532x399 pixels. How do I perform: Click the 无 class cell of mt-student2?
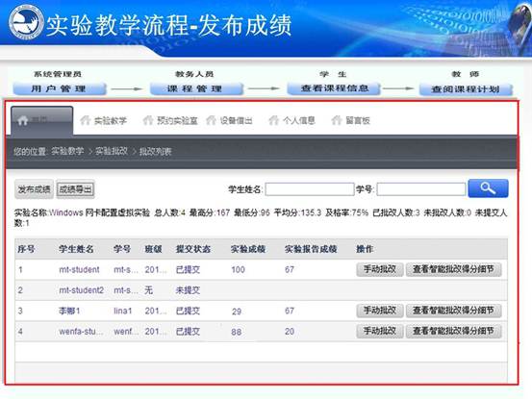point(148,290)
